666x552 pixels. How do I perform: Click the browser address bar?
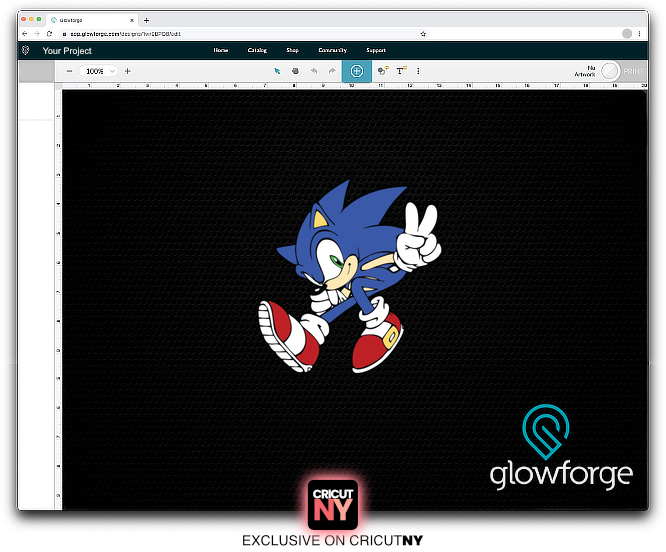tap(243, 34)
